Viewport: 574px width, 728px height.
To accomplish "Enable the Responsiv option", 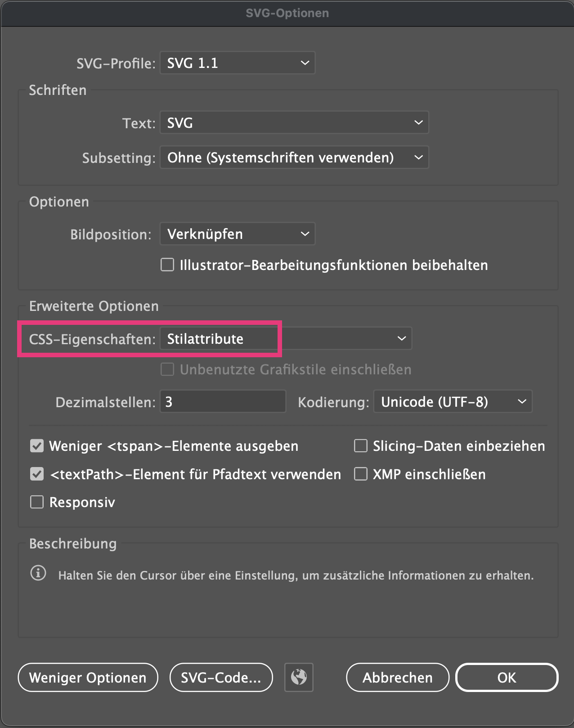I will (36, 502).
